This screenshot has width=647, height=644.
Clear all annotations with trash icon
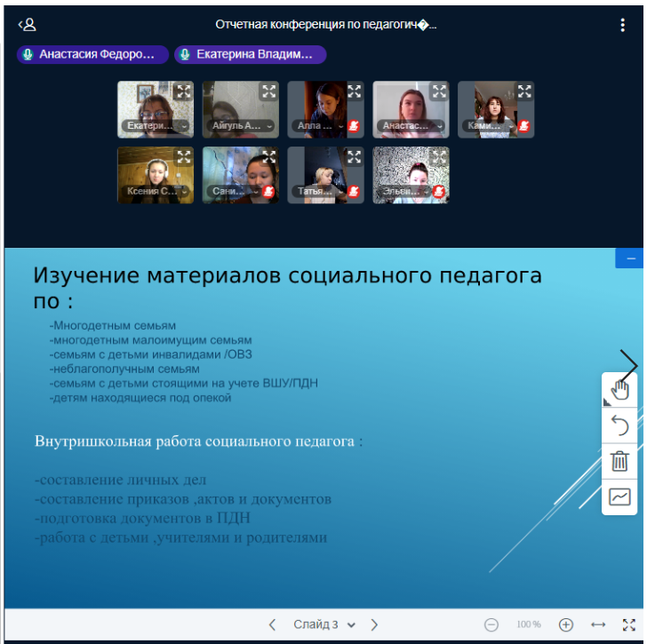619,461
